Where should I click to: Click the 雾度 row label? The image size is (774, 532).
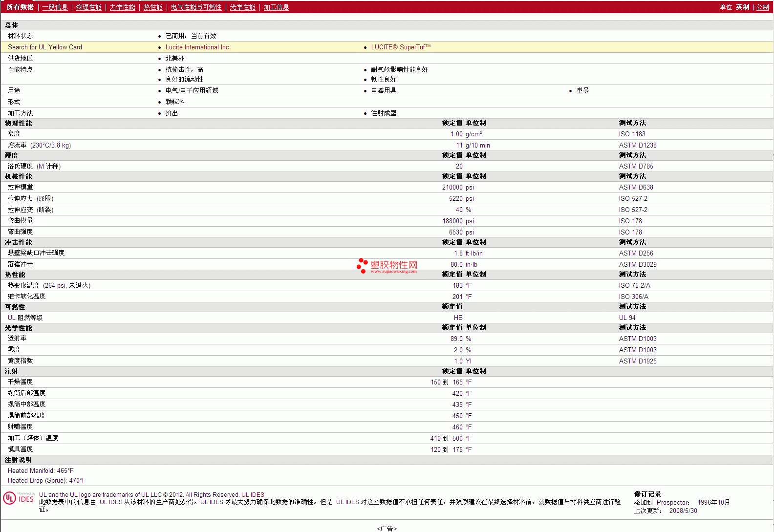point(14,349)
